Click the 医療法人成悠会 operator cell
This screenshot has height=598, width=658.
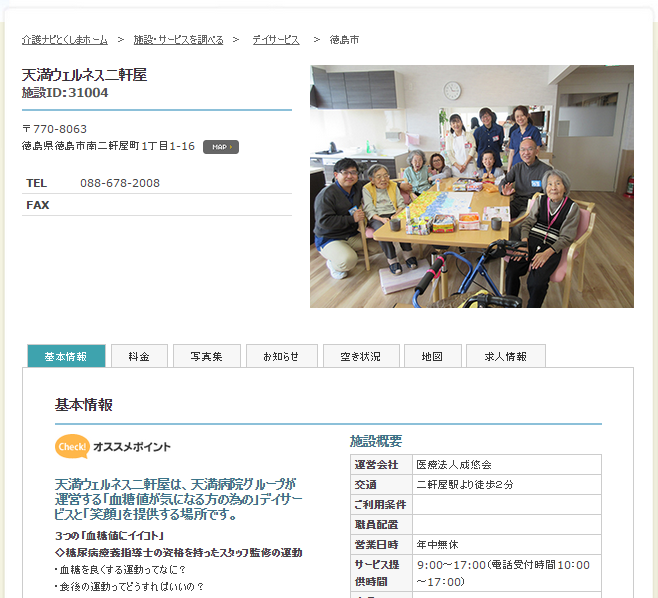pyautogui.click(x=454, y=465)
